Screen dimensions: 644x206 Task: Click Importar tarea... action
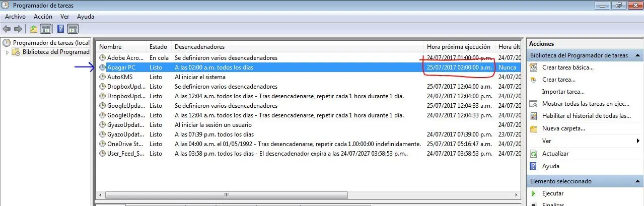[x=563, y=92]
